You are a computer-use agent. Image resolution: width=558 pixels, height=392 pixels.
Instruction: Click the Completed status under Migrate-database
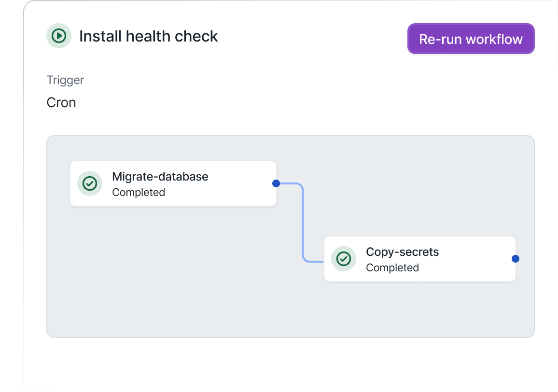point(139,193)
